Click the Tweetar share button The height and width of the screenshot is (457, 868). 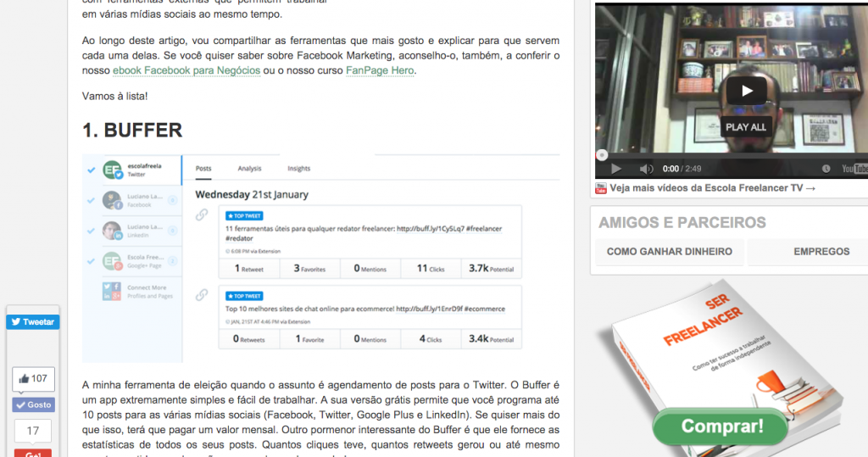(x=33, y=322)
